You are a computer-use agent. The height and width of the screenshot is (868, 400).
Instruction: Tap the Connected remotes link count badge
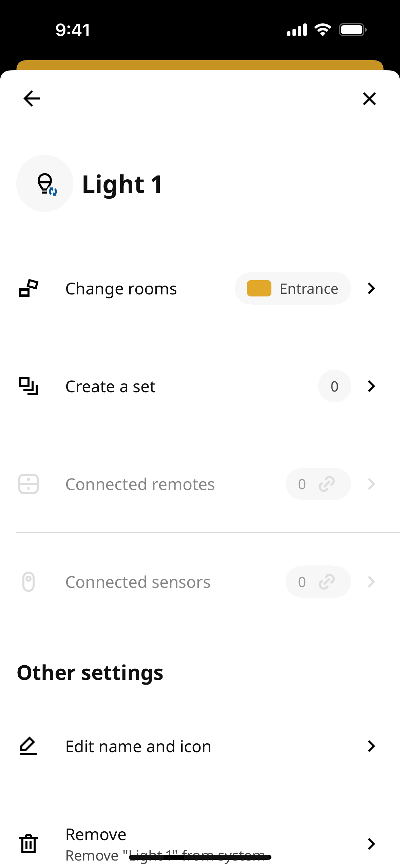[318, 484]
